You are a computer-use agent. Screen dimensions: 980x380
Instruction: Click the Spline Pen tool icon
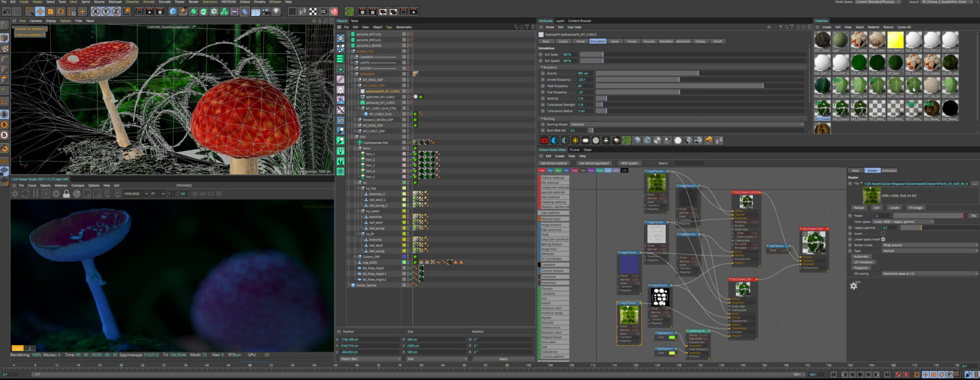[x=183, y=11]
